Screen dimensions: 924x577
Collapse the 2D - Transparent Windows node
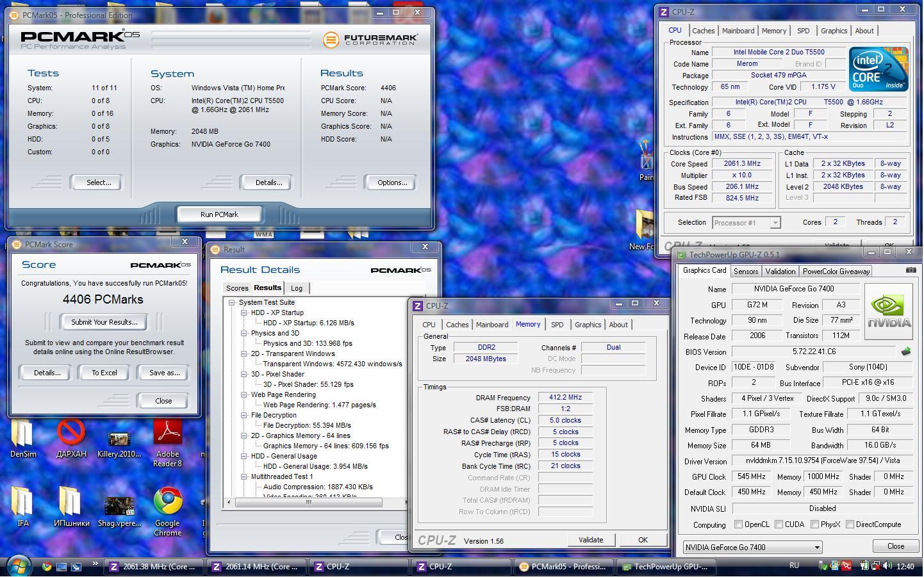click(244, 354)
